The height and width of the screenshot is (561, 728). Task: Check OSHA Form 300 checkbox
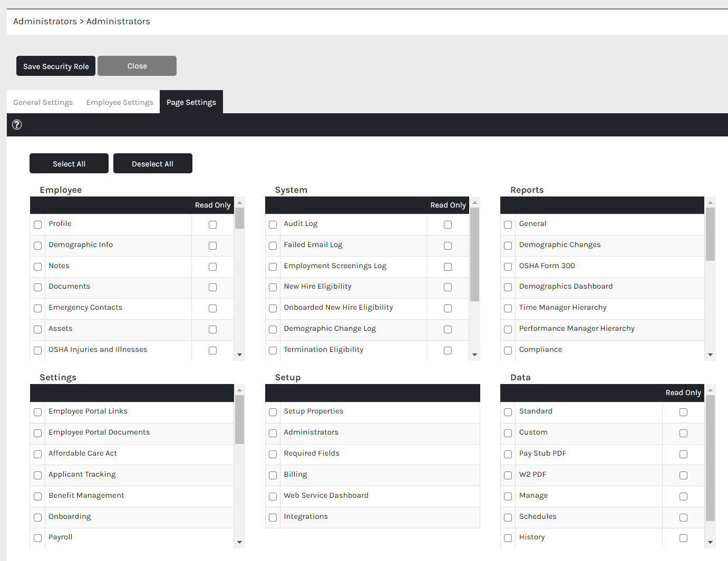[508, 267]
